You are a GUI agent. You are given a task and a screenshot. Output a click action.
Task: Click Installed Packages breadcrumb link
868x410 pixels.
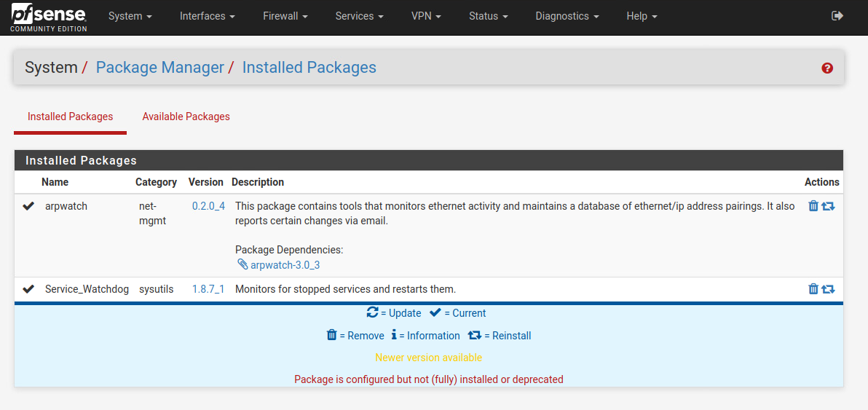(x=309, y=68)
